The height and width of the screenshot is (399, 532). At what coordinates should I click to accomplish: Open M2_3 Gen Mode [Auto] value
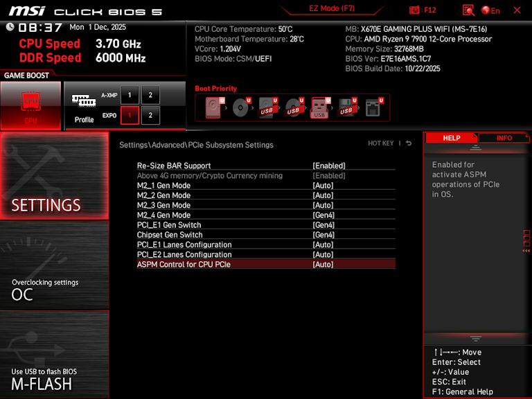tap(323, 205)
